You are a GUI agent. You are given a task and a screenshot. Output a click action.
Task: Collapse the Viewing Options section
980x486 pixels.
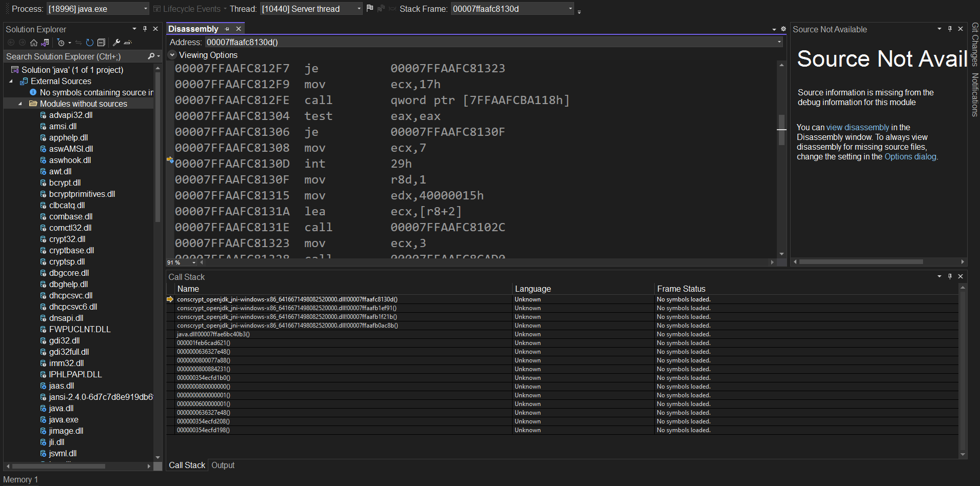click(172, 55)
